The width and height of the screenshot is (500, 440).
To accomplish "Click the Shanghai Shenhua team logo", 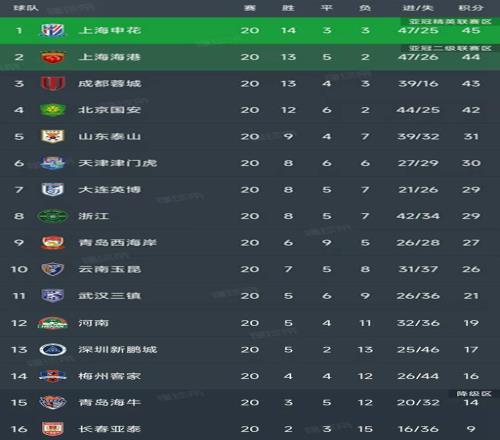I will pos(52,30).
